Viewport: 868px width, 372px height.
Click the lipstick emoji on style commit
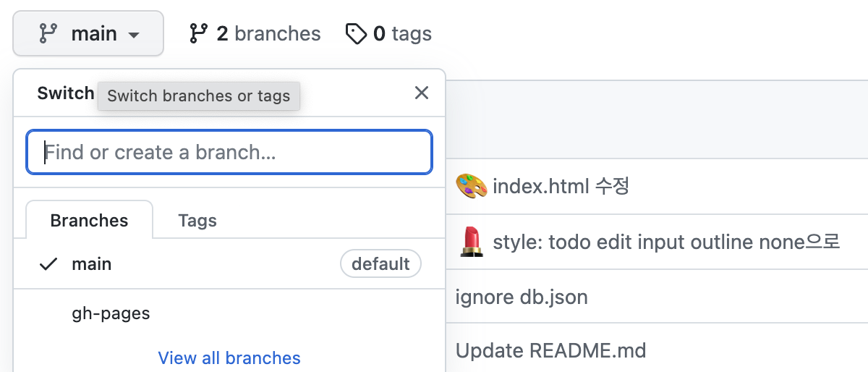point(471,241)
